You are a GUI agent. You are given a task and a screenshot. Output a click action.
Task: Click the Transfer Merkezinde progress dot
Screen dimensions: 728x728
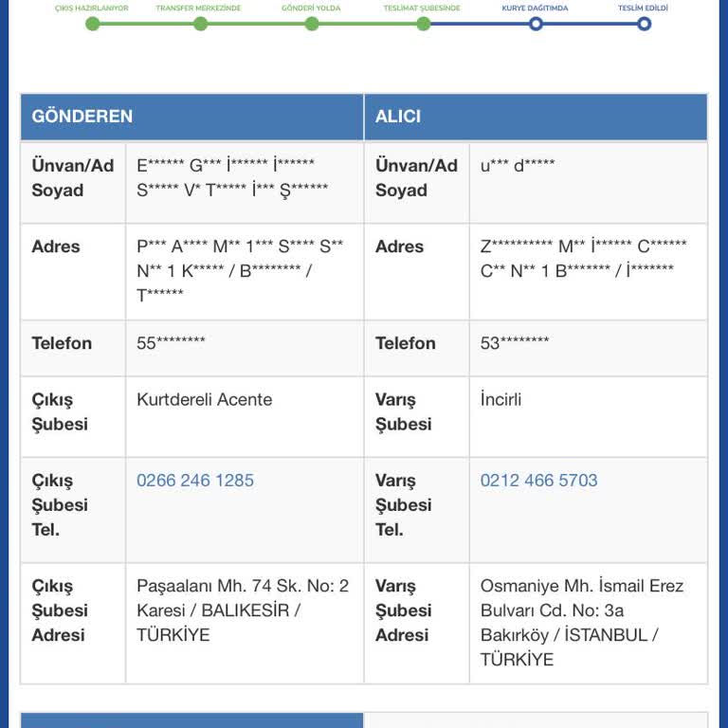pyautogui.click(x=201, y=24)
